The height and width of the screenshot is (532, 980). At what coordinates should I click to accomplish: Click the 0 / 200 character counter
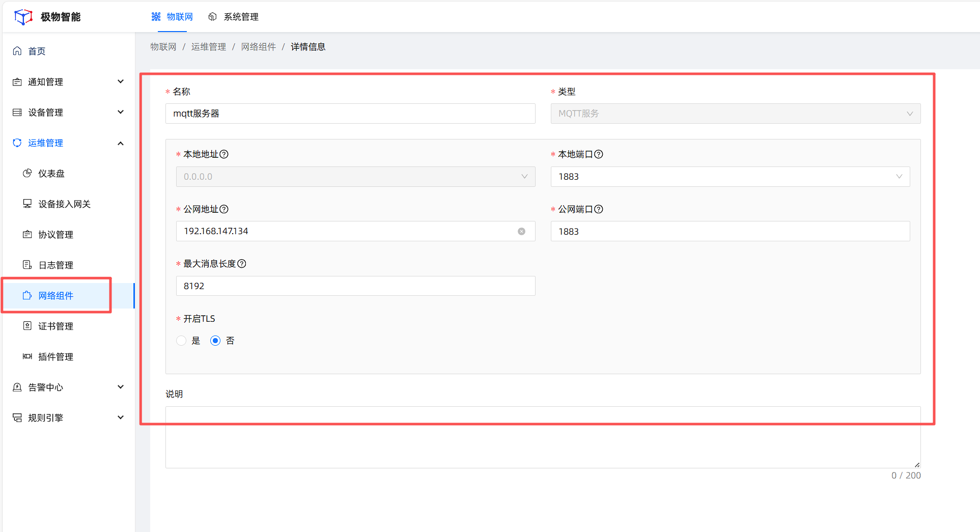[906, 475]
